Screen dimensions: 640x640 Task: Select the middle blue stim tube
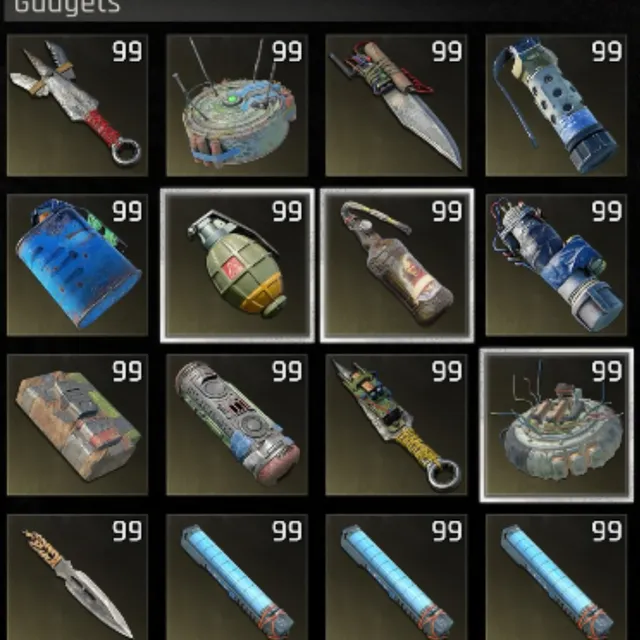[x=396, y=577]
